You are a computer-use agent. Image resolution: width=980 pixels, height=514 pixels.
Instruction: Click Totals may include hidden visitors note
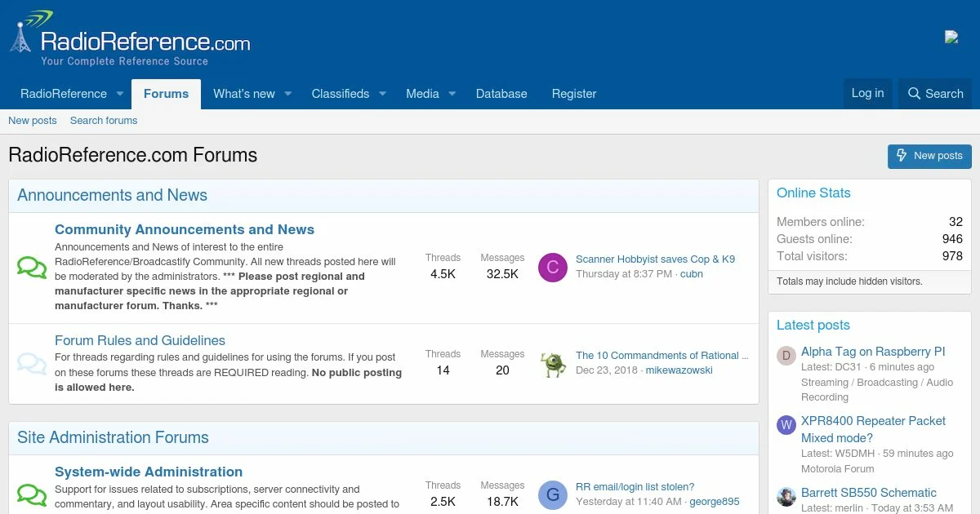[849, 281]
